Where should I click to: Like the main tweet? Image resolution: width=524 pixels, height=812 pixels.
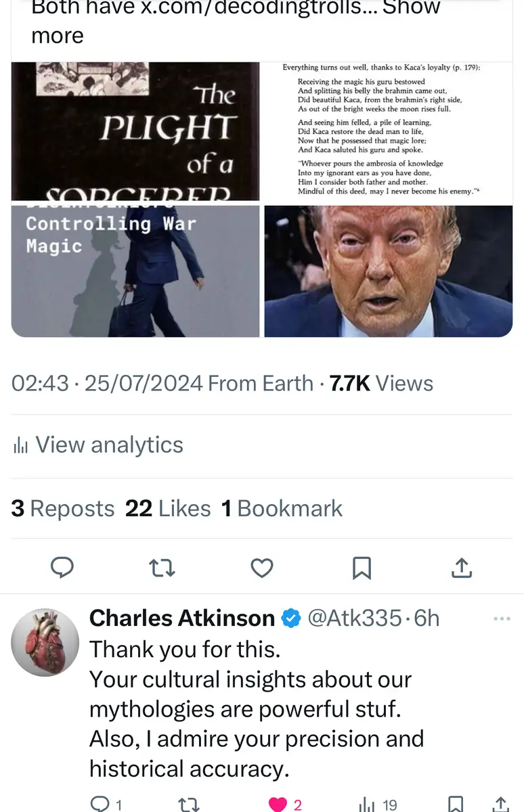(262, 568)
